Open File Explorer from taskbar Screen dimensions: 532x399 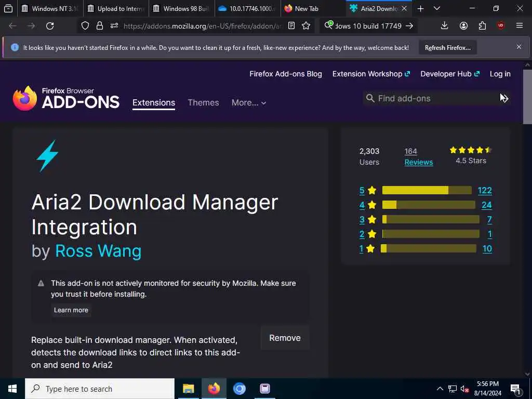(188, 389)
